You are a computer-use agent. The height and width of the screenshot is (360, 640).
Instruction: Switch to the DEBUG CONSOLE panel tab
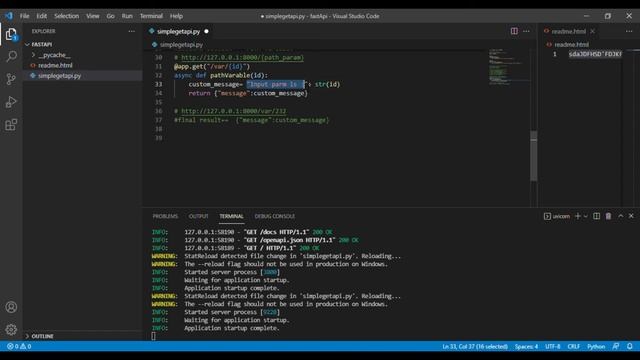click(275, 216)
